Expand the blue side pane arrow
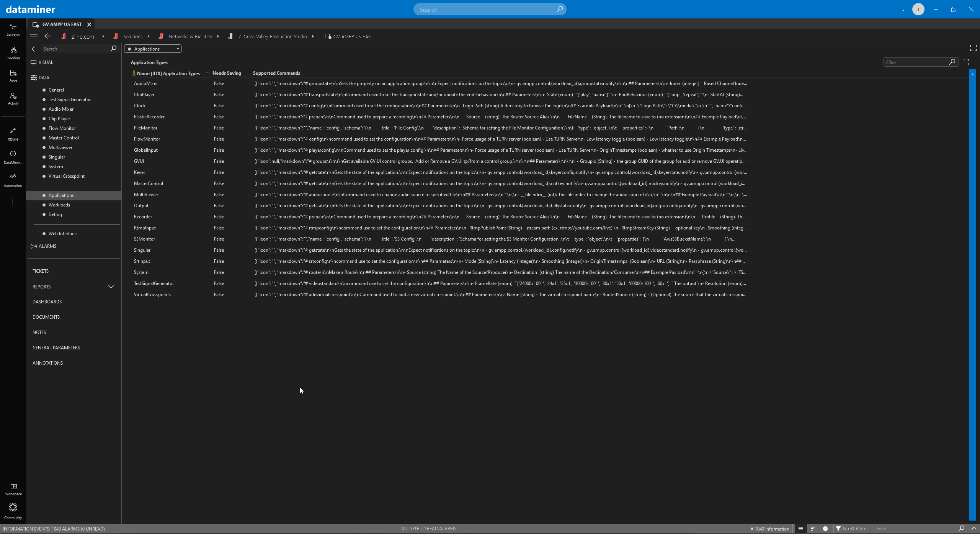 tap(972, 74)
